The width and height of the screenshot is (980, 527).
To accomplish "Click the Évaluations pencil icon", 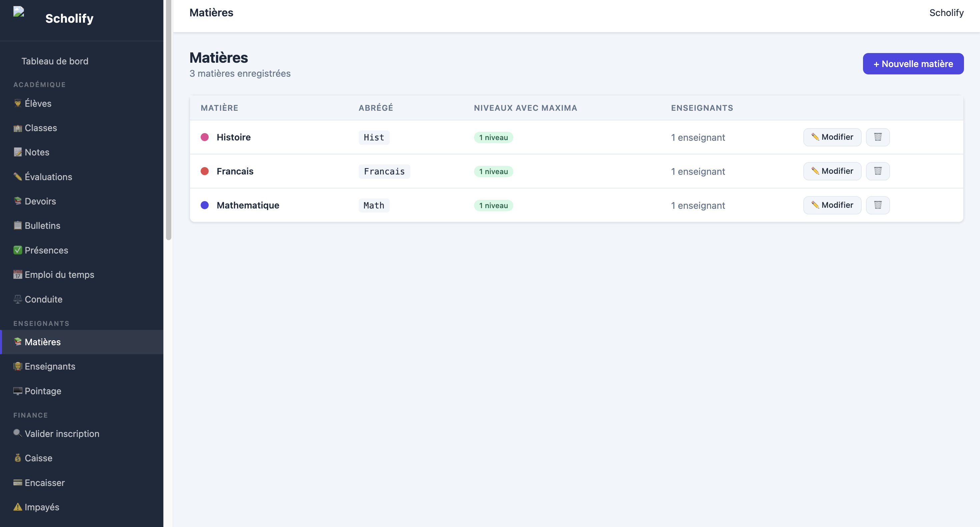I will pos(17,177).
